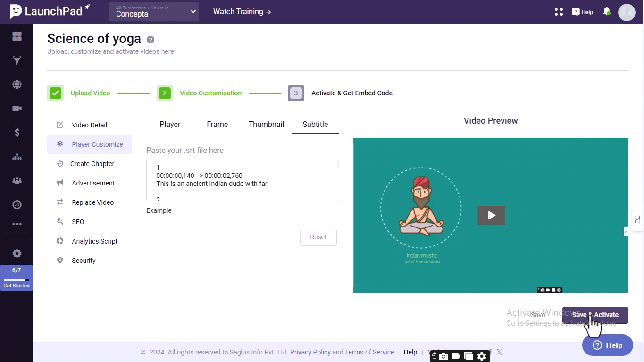
Task: Click the question mark beside Science of yoga
Action: 151,40
